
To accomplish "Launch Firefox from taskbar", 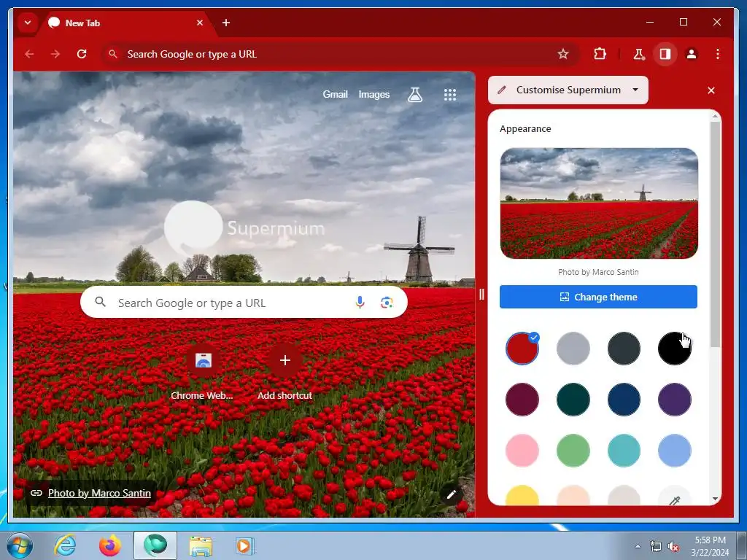I will [x=109, y=545].
